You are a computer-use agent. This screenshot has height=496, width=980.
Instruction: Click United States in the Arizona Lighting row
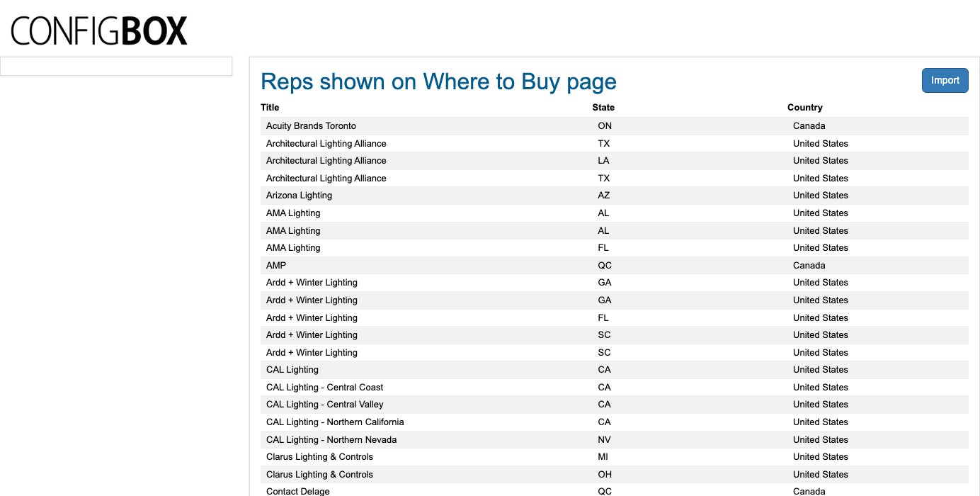(x=821, y=196)
